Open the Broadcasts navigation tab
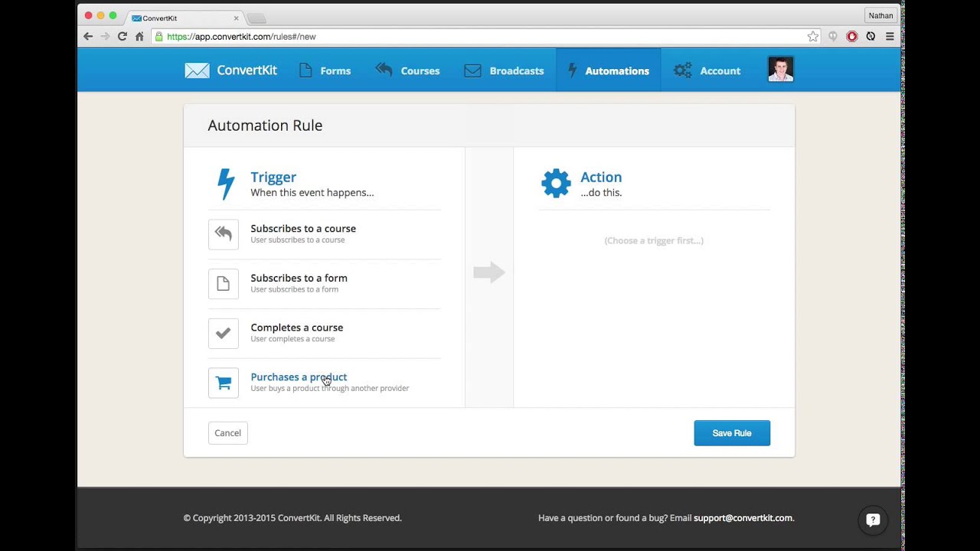The height and width of the screenshot is (551, 980). tap(504, 70)
